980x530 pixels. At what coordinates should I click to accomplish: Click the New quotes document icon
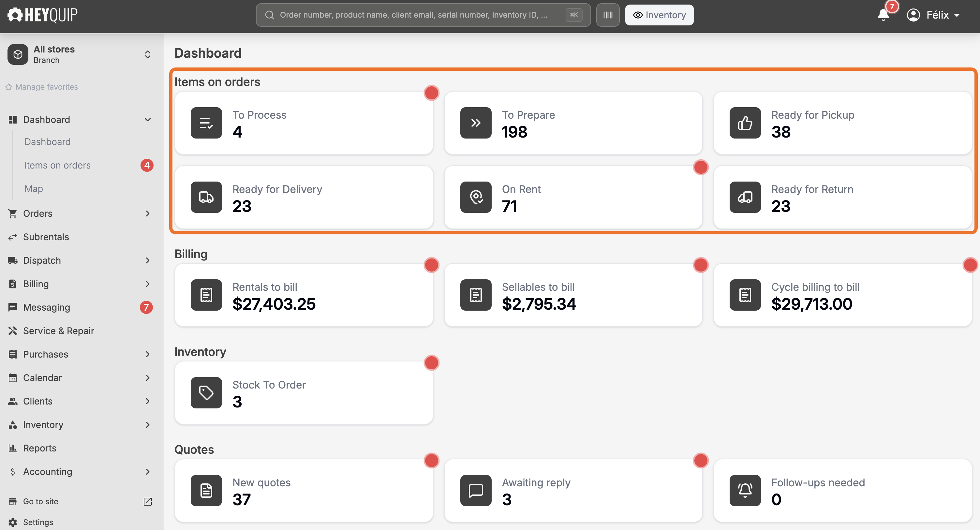tap(206, 491)
